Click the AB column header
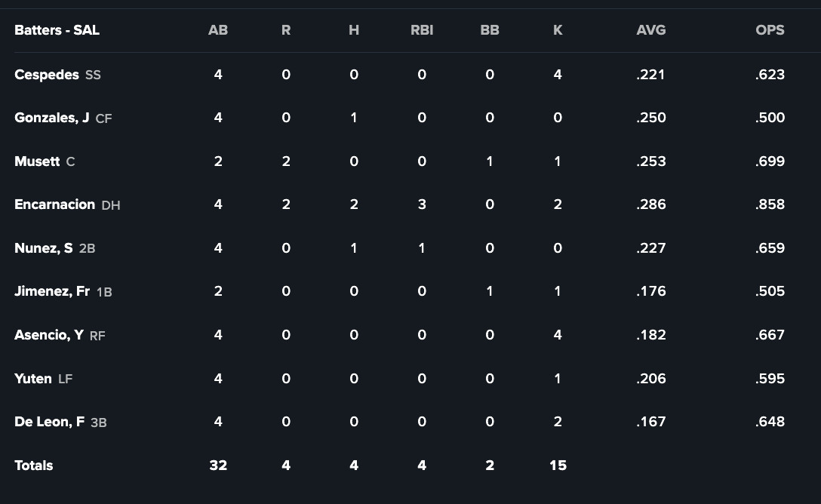Screen dimensions: 821x504 (218, 30)
